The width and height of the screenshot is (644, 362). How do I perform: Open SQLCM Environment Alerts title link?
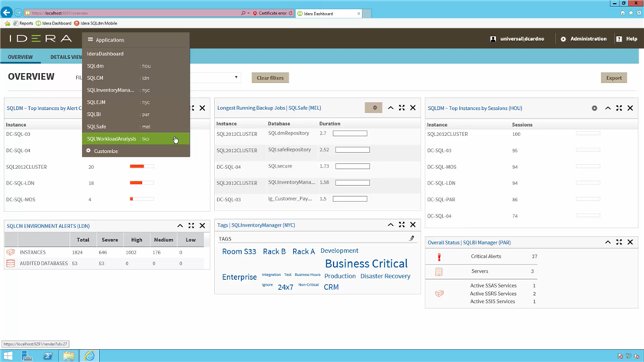tap(48, 226)
